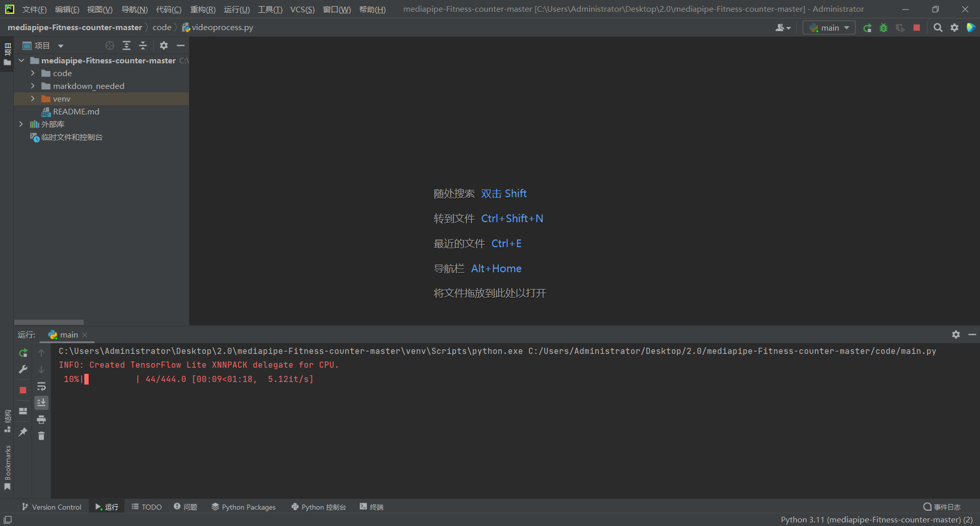Open the 导航(N) menu

134,10
